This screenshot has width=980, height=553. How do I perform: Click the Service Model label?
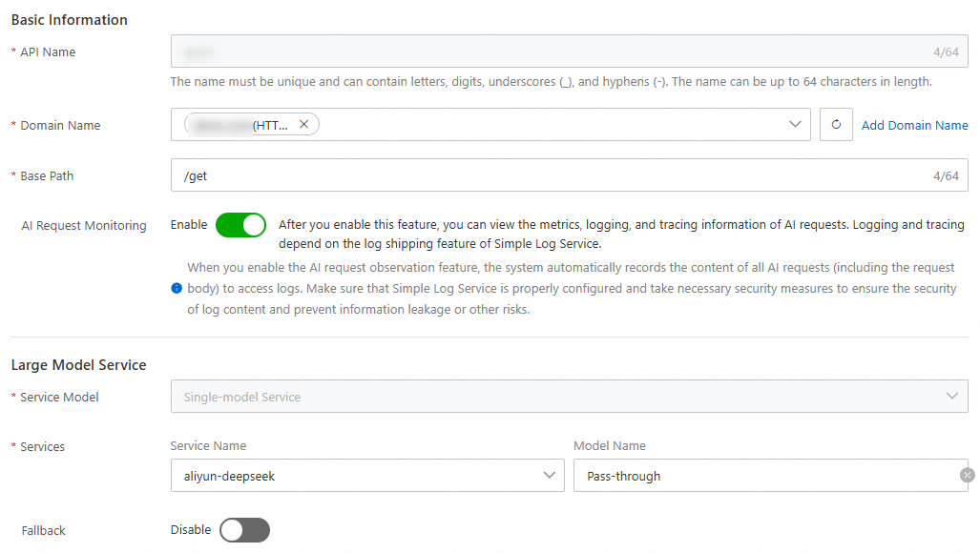pos(59,397)
